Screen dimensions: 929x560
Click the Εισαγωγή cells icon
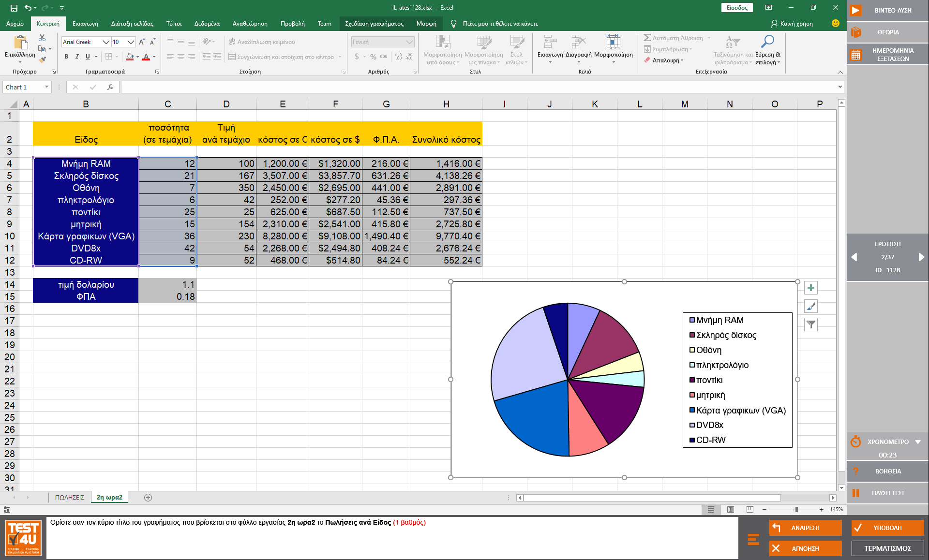click(x=550, y=42)
